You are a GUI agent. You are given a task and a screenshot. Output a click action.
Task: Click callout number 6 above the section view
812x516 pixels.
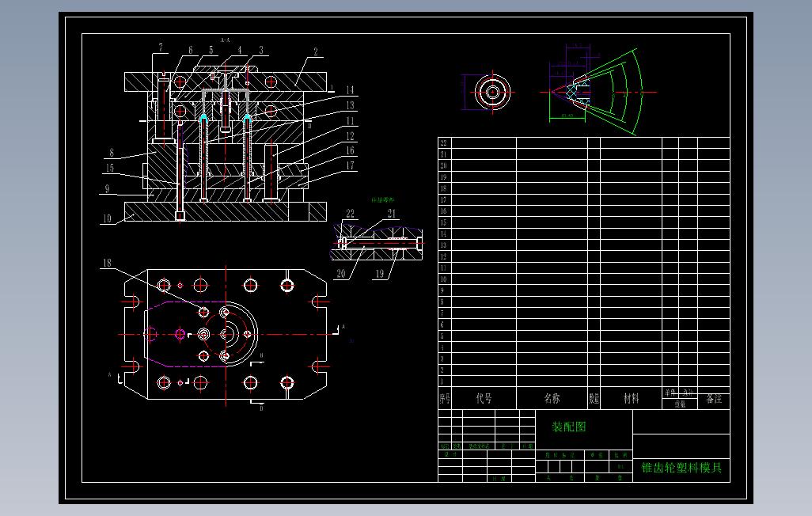[191, 50]
